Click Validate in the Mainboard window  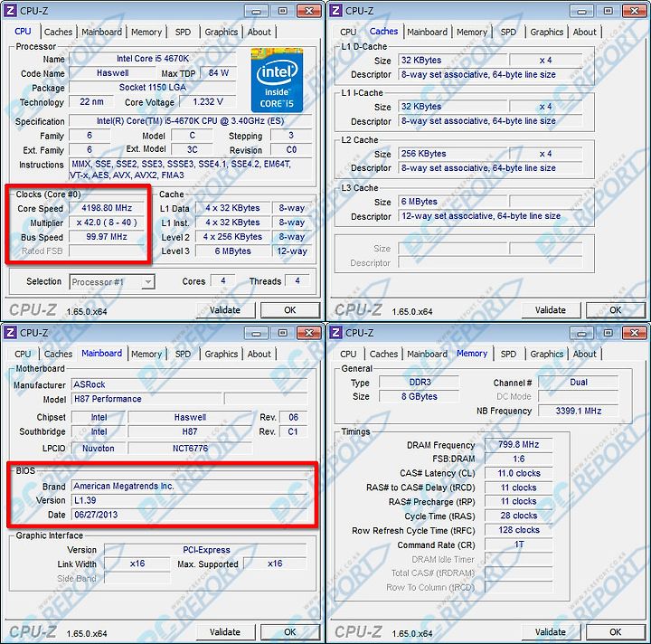[225, 632]
